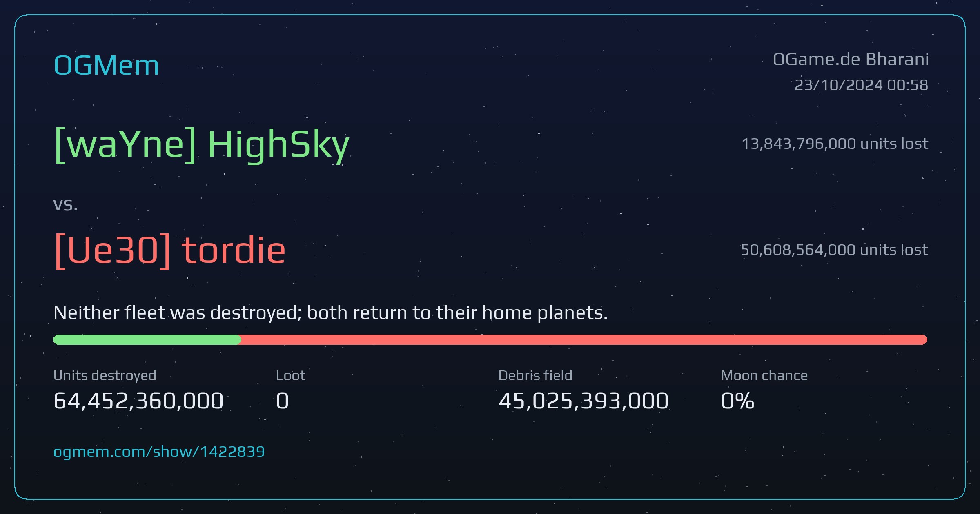The image size is (980, 514).
Task: Click the 13,843,796,000 units lost text
Action: click(835, 144)
